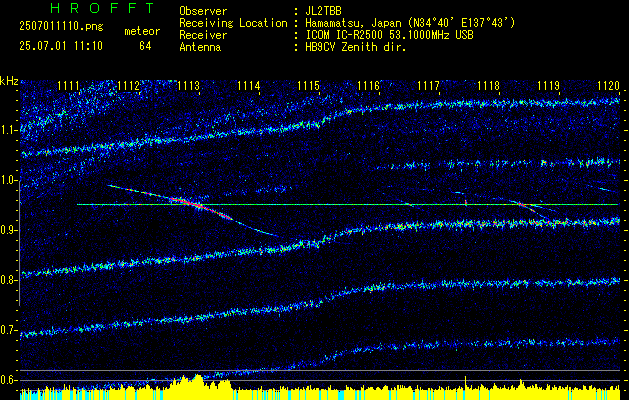Select observer callsign JL2TBB
The height and width of the screenshot is (400, 629).
pos(322,11)
